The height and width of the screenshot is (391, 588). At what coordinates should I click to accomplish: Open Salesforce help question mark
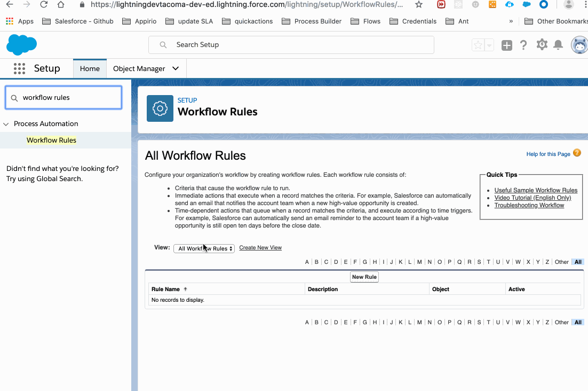tap(523, 45)
